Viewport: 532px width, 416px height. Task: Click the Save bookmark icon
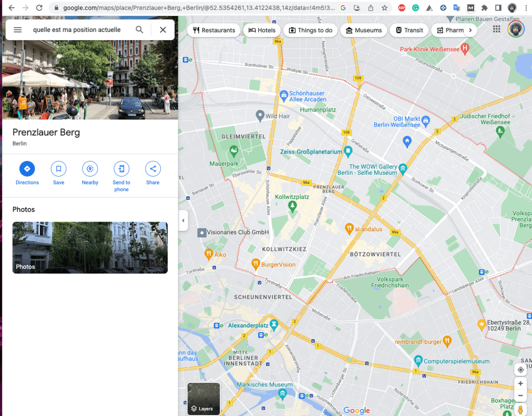pyautogui.click(x=58, y=169)
